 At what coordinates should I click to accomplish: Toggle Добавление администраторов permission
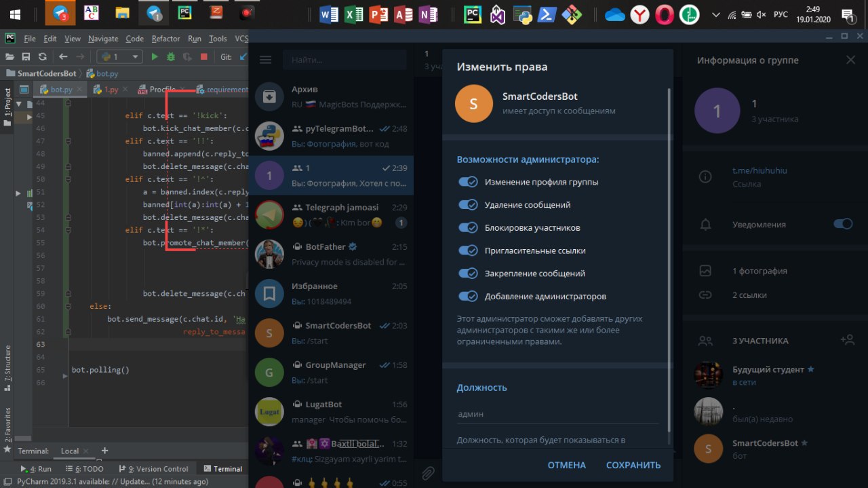pyautogui.click(x=469, y=296)
